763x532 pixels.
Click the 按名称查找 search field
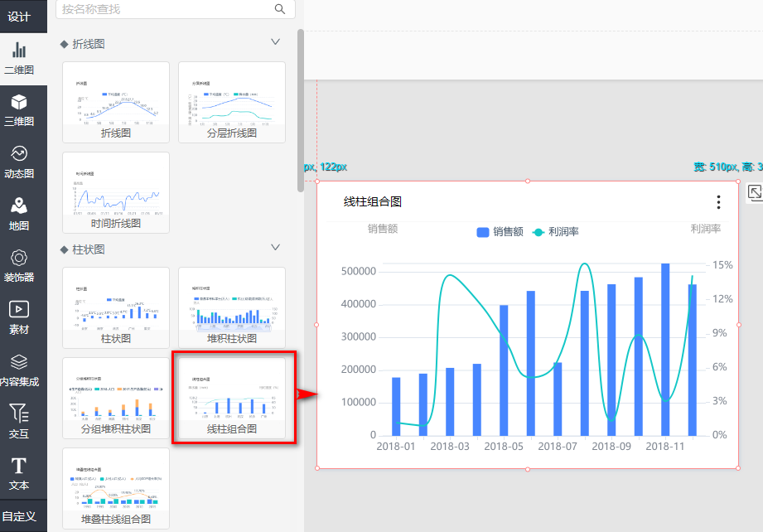coord(166,9)
